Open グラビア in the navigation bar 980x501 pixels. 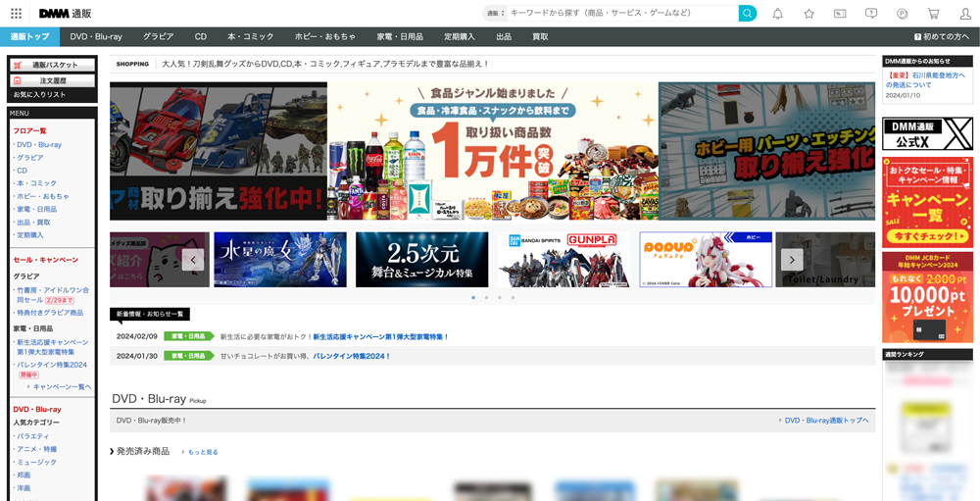coord(158,37)
